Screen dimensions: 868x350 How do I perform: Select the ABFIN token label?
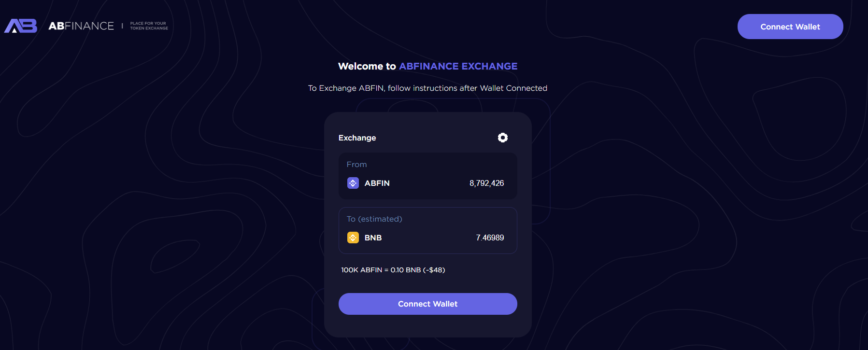click(377, 183)
